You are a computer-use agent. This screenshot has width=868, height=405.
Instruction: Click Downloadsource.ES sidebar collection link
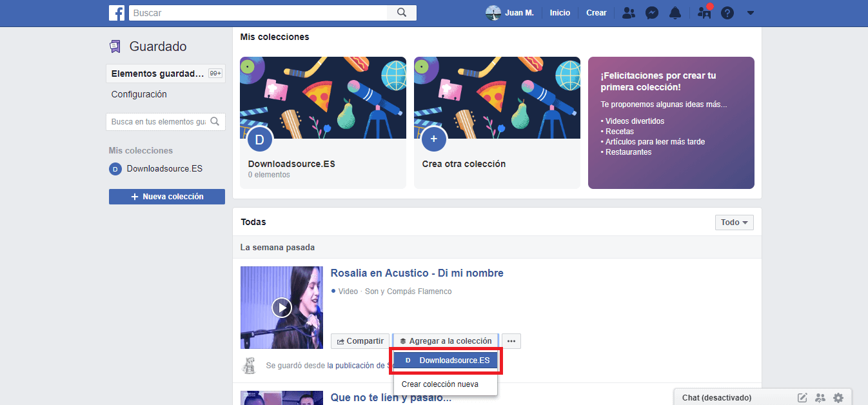tap(164, 169)
